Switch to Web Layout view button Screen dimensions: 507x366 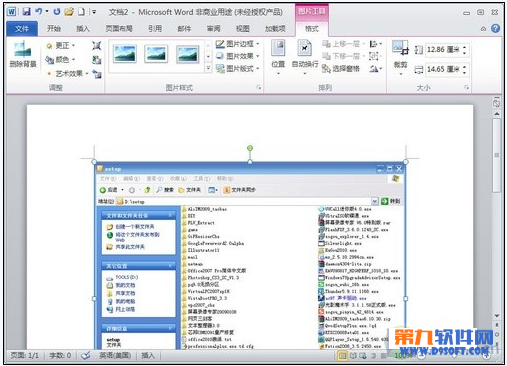(x=363, y=356)
